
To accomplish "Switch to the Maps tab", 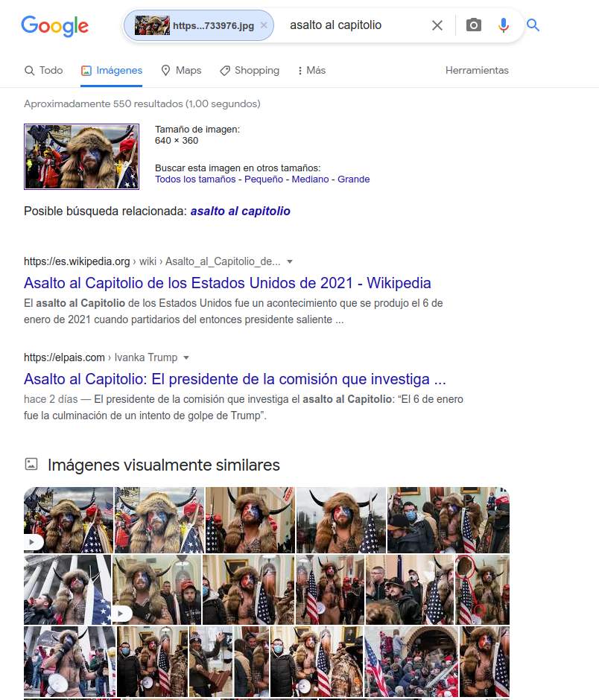I will coord(181,70).
